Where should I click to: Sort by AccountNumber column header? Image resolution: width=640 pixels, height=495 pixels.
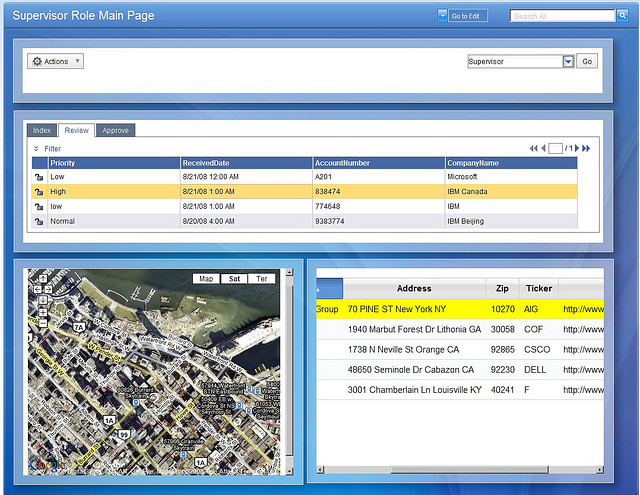point(379,163)
